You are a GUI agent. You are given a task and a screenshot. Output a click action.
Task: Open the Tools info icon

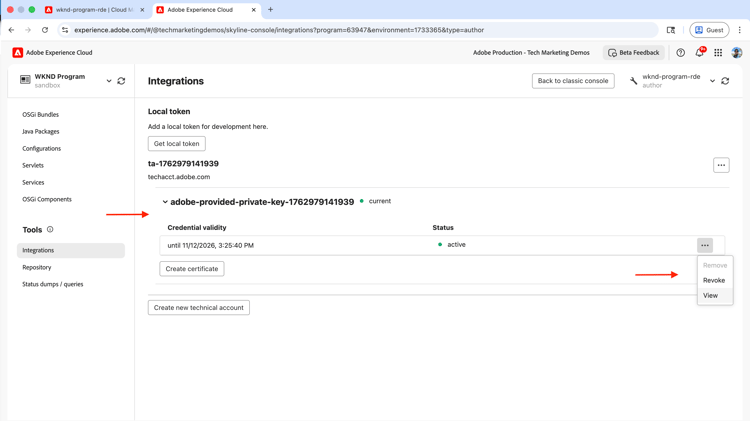tap(50, 230)
